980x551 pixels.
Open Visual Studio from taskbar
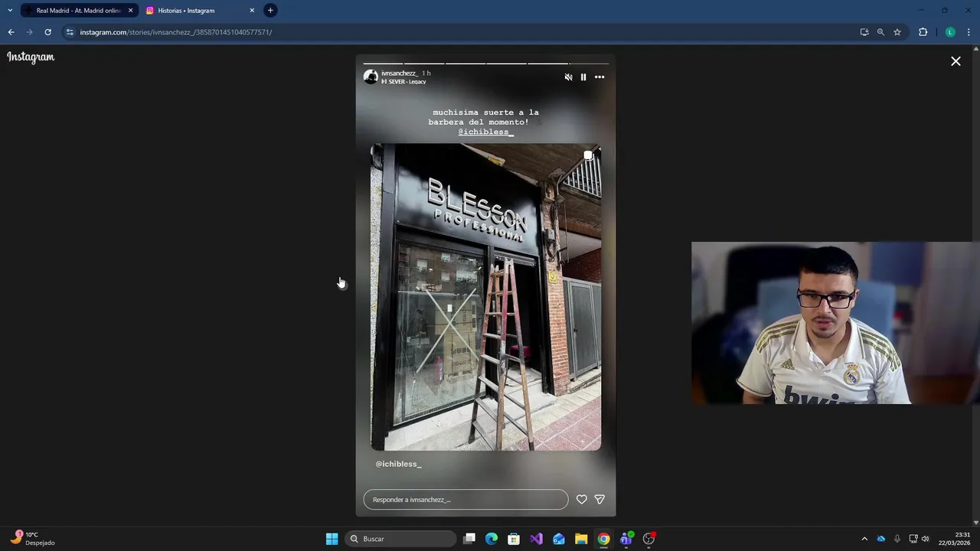536,539
